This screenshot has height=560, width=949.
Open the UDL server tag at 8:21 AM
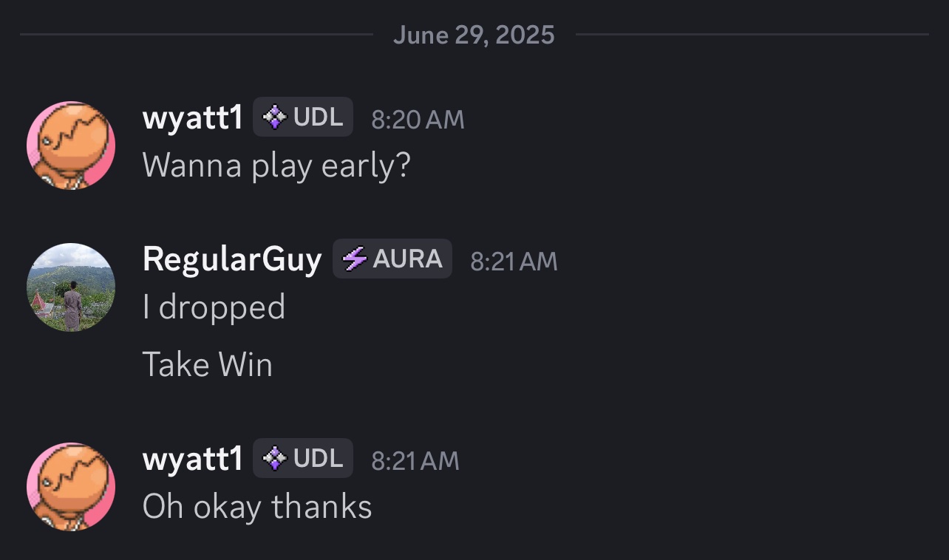pyautogui.click(x=303, y=458)
